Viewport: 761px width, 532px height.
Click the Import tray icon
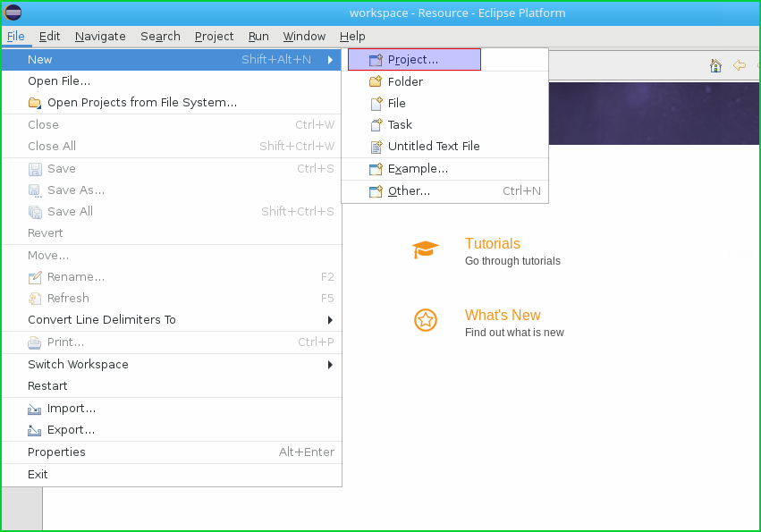coord(35,410)
